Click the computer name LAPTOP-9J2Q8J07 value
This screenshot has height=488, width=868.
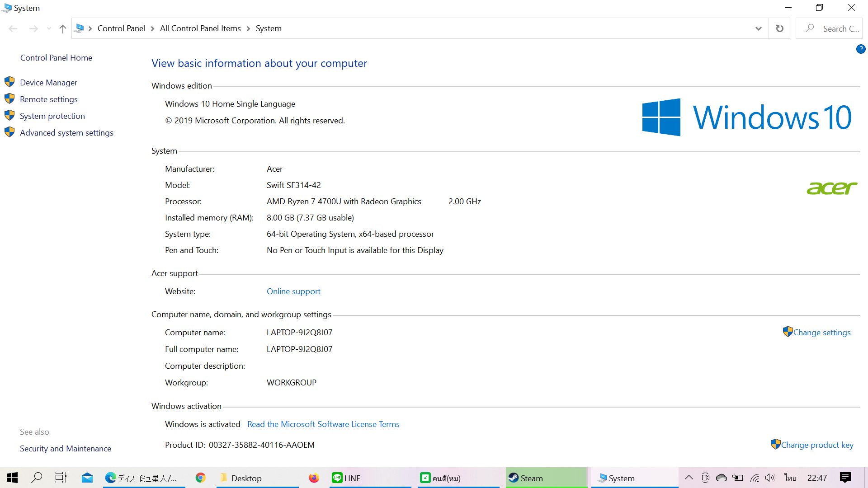(299, 332)
